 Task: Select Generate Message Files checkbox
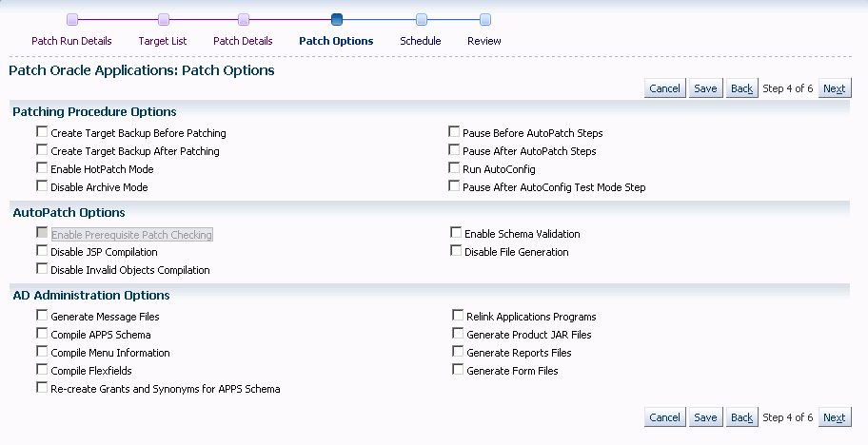[42, 315]
